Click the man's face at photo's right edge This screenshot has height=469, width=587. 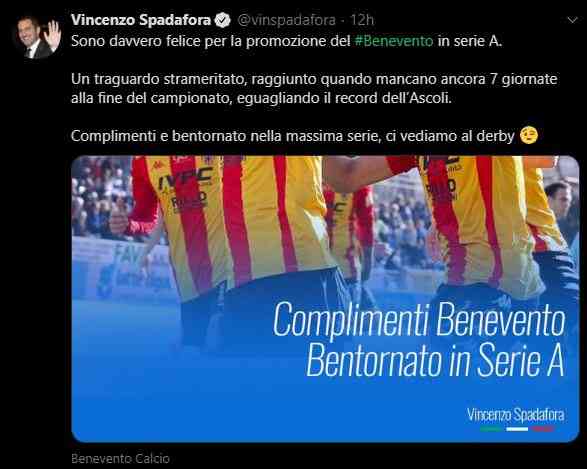[x=559, y=201]
